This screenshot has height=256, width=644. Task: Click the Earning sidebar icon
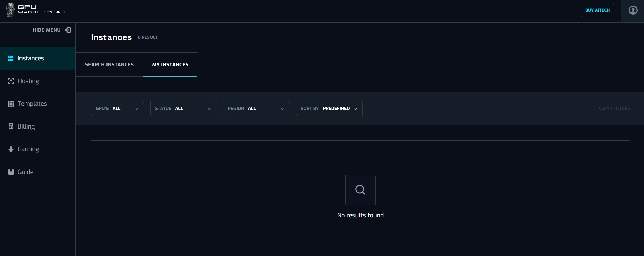click(x=11, y=149)
